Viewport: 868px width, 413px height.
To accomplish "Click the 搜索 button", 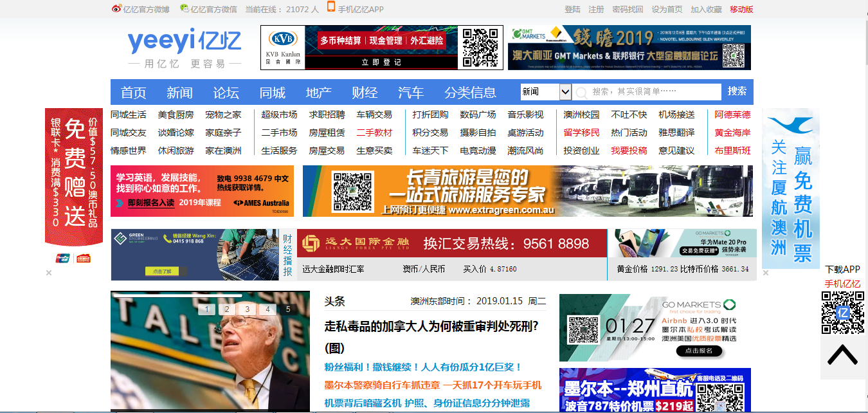I will [x=737, y=91].
